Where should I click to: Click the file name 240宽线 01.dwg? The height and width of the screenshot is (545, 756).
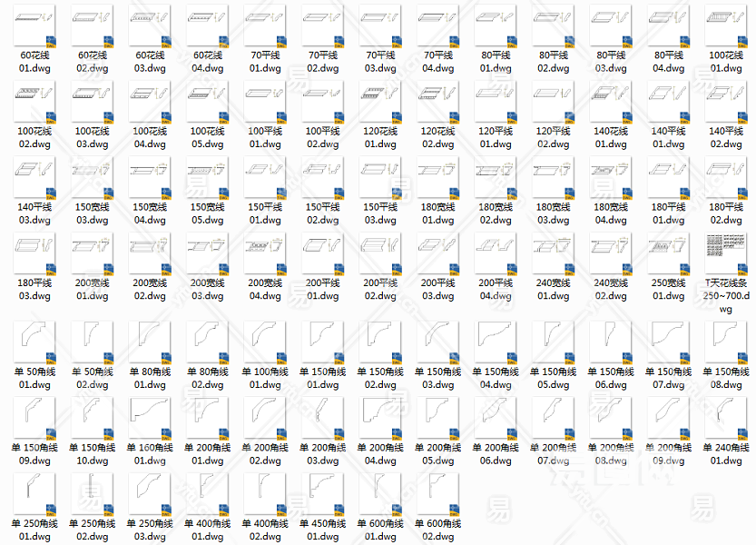(x=554, y=289)
